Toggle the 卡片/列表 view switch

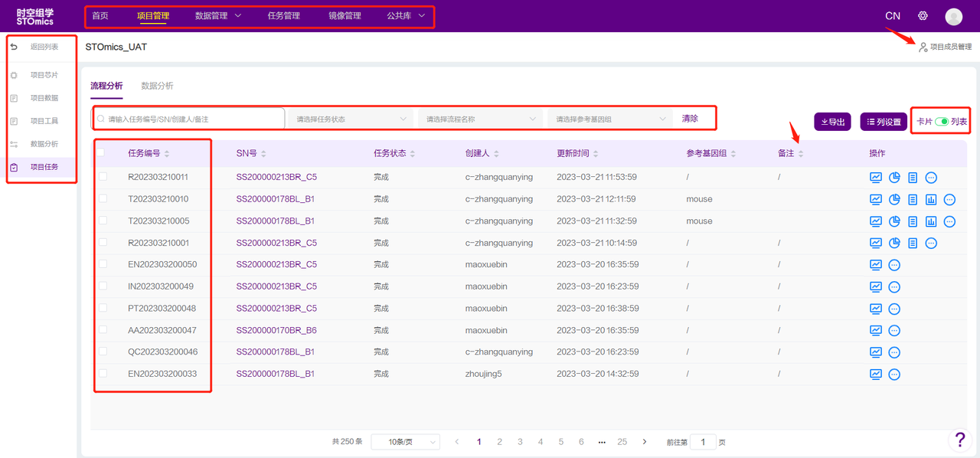(x=942, y=122)
